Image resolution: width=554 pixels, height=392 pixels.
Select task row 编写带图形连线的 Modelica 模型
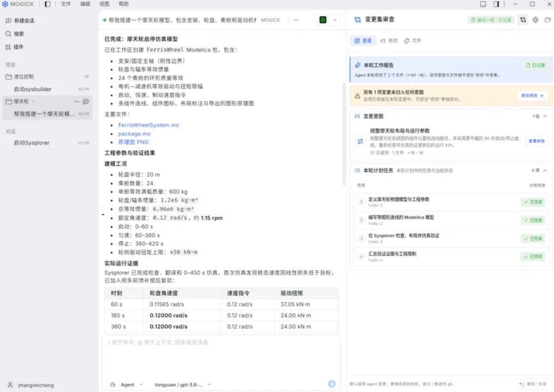click(x=451, y=220)
